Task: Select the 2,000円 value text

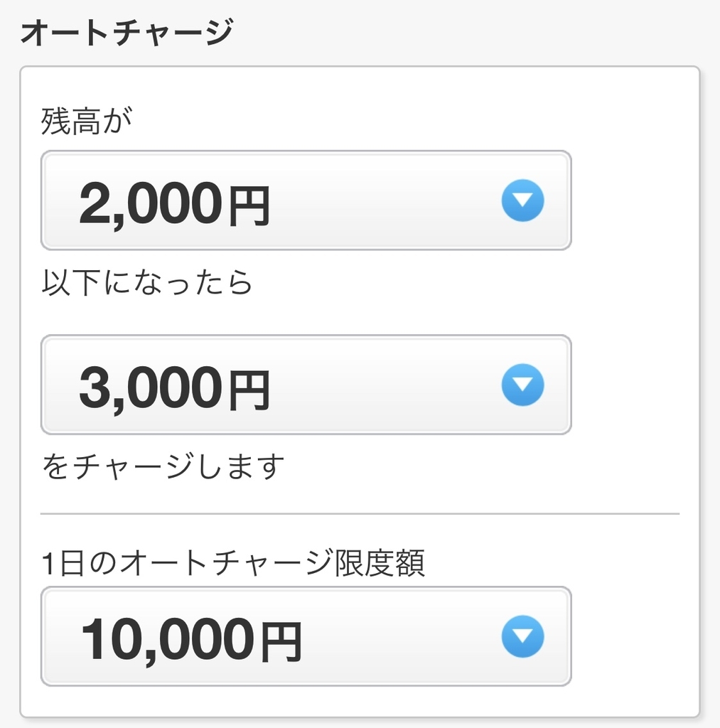Action: point(175,204)
